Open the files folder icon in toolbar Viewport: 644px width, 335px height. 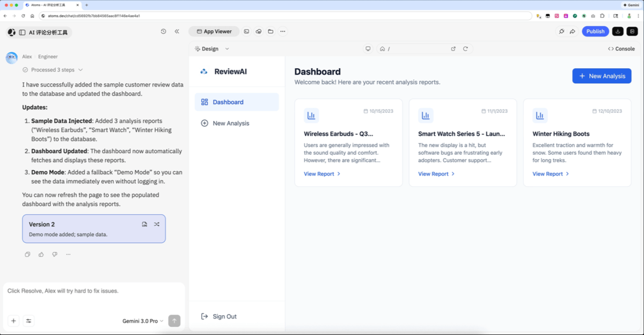coord(270,32)
